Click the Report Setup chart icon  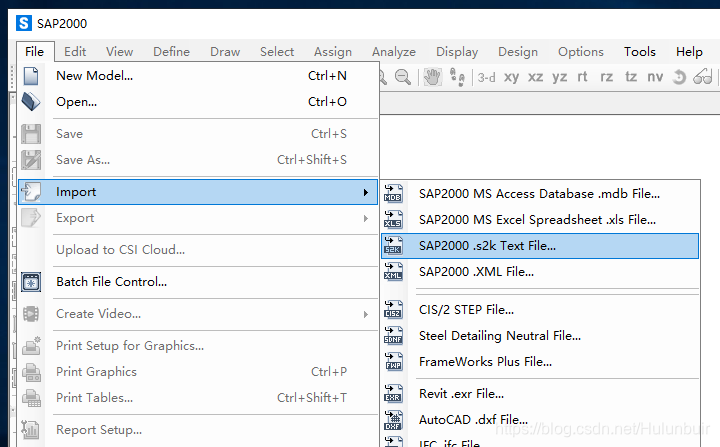point(31,430)
